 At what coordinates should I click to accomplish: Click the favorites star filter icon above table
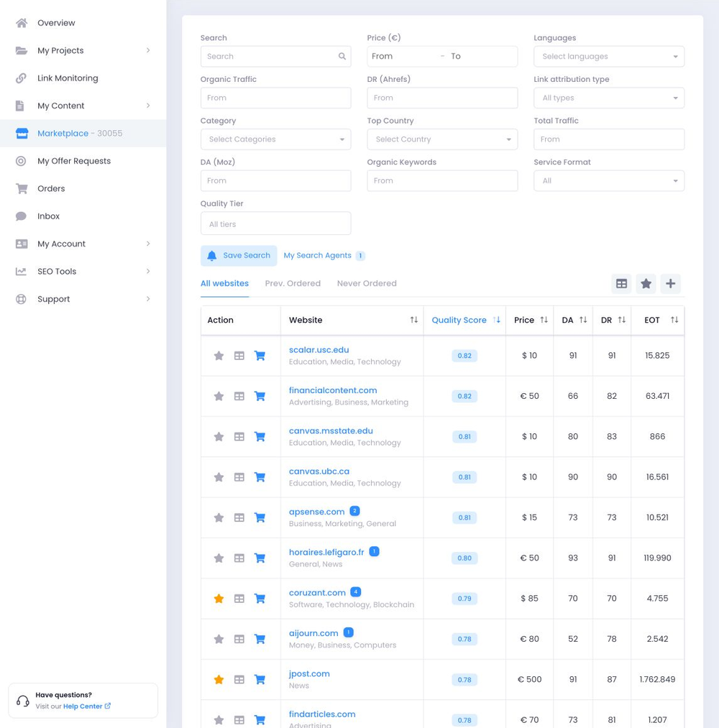(646, 284)
